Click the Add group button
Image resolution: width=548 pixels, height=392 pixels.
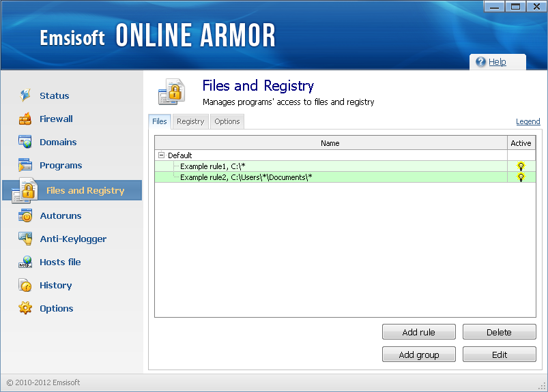[419, 355]
